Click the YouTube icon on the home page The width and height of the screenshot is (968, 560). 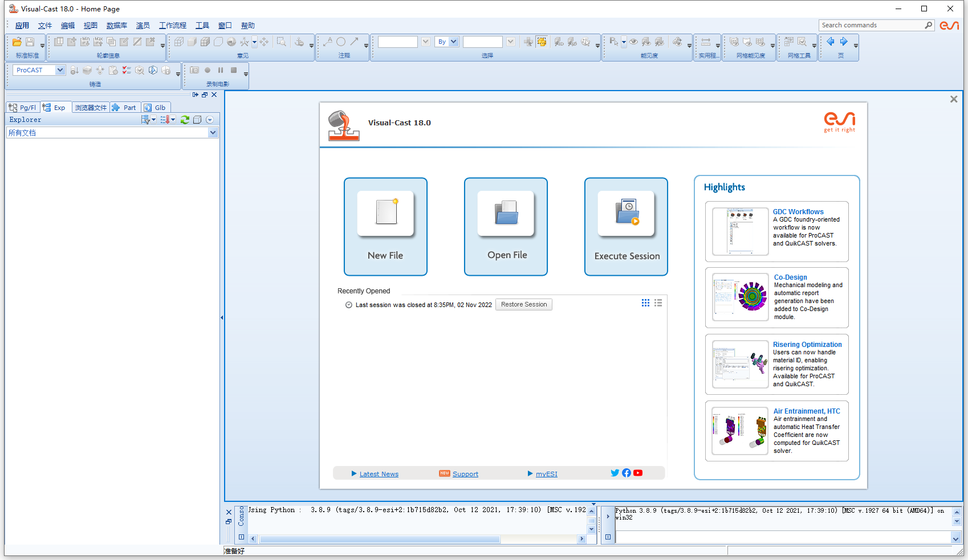(x=638, y=473)
